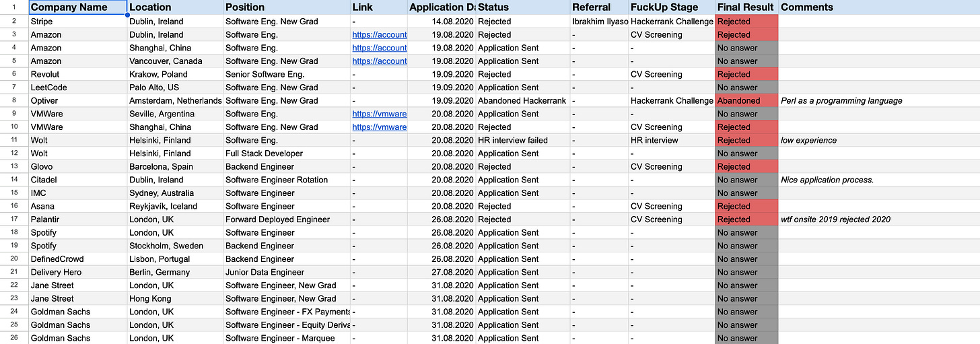Click the "Sydney, Australia" location cell
980x344 pixels.
175,193
